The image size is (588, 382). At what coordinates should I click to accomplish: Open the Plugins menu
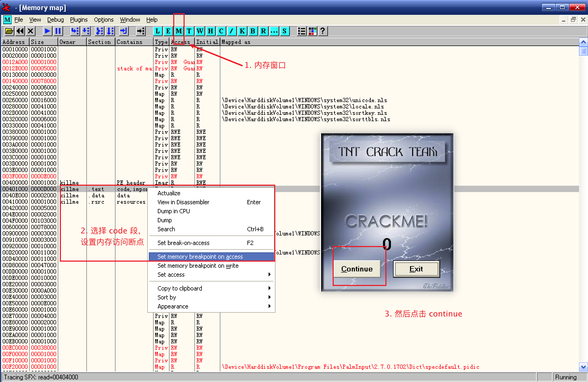(79, 20)
